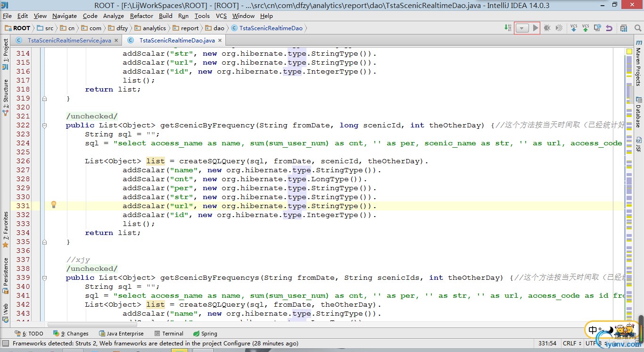This screenshot has width=644, height=352.
Task: Click fold end marker at line 335
Action: (44, 242)
